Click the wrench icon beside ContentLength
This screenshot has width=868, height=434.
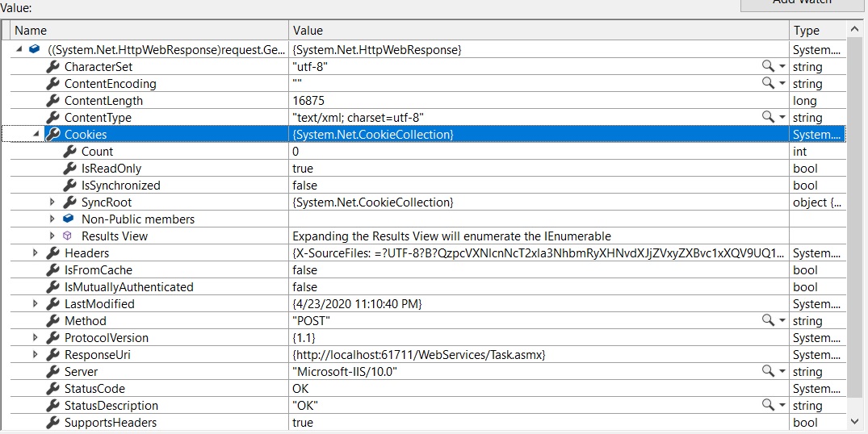[53, 101]
